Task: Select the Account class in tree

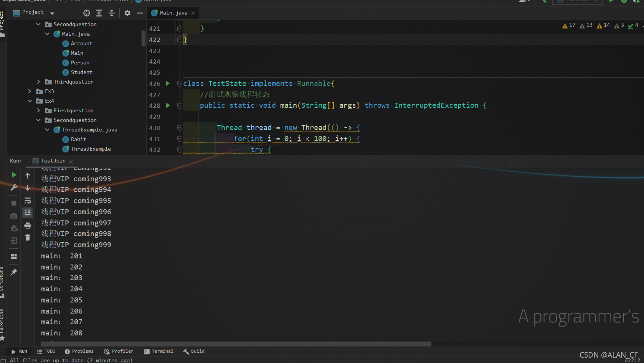Action: (x=78, y=43)
